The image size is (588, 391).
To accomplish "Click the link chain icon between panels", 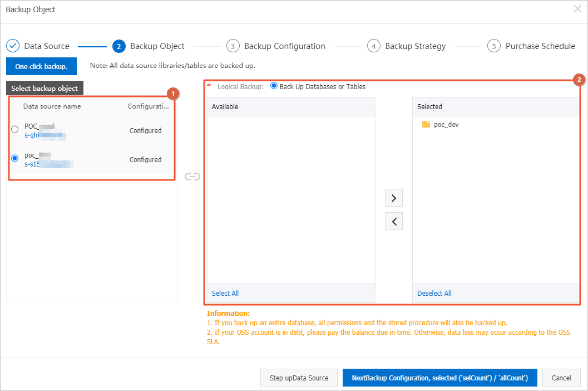I will click(192, 177).
